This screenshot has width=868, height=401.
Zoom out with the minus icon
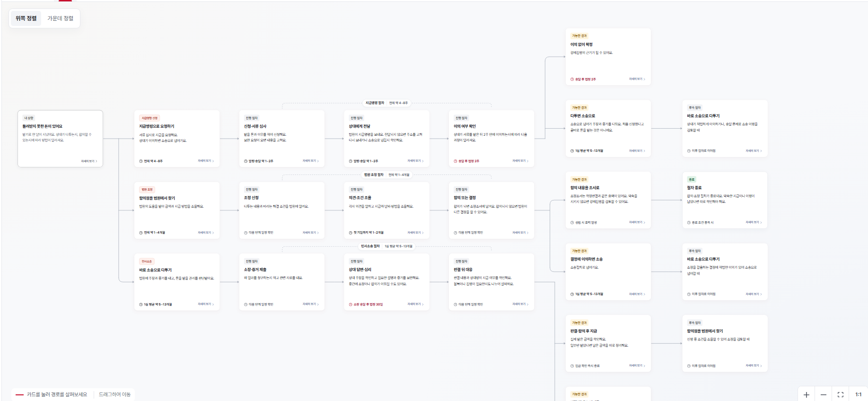coord(824,394)
